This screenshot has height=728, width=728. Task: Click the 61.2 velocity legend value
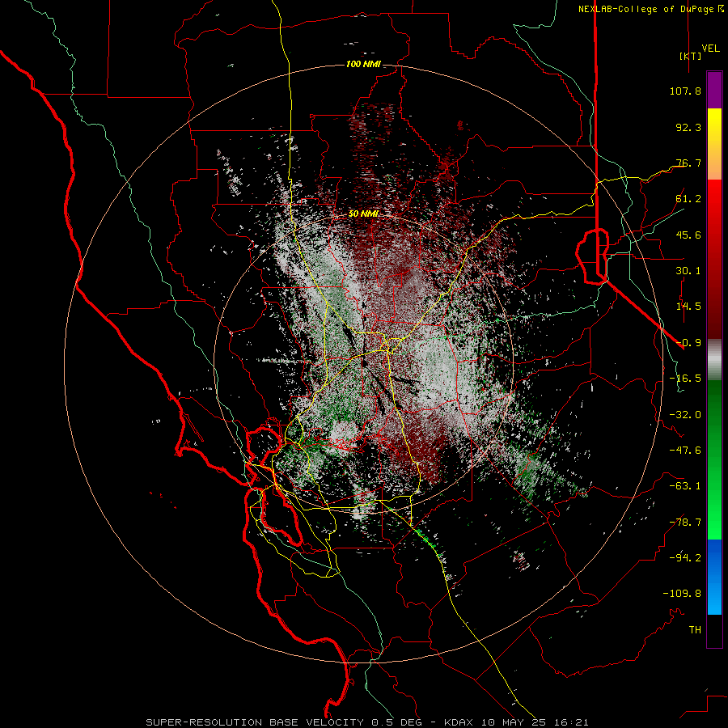688,199
